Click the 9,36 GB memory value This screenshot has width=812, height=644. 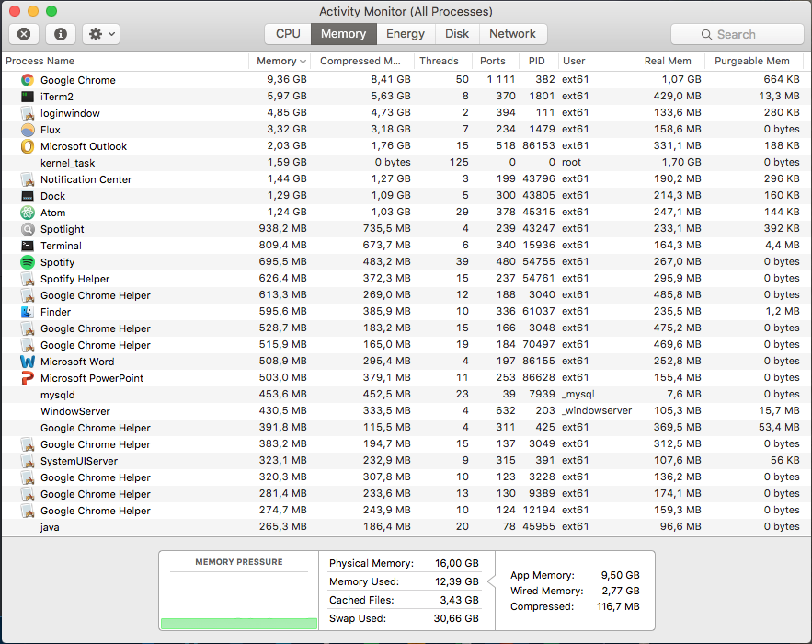point(286,79)
